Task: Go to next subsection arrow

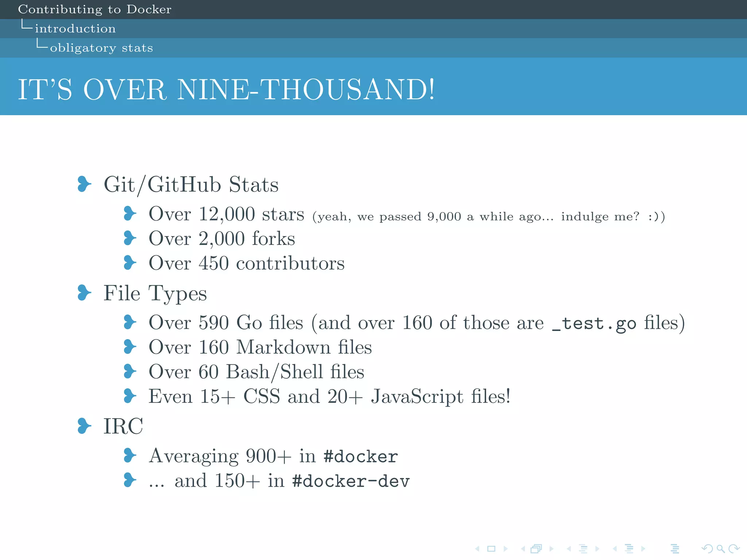Action: (x=597, y=548)
